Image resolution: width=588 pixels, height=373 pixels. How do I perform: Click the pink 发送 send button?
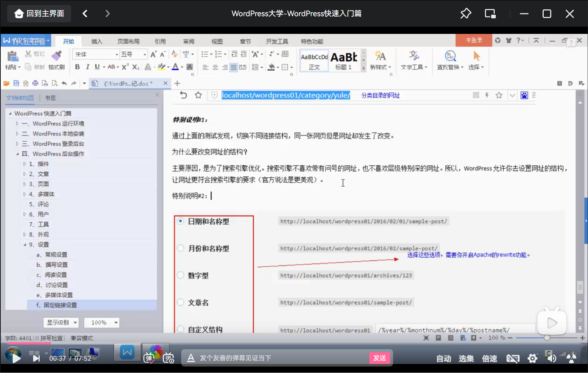[x=380, y=358]
